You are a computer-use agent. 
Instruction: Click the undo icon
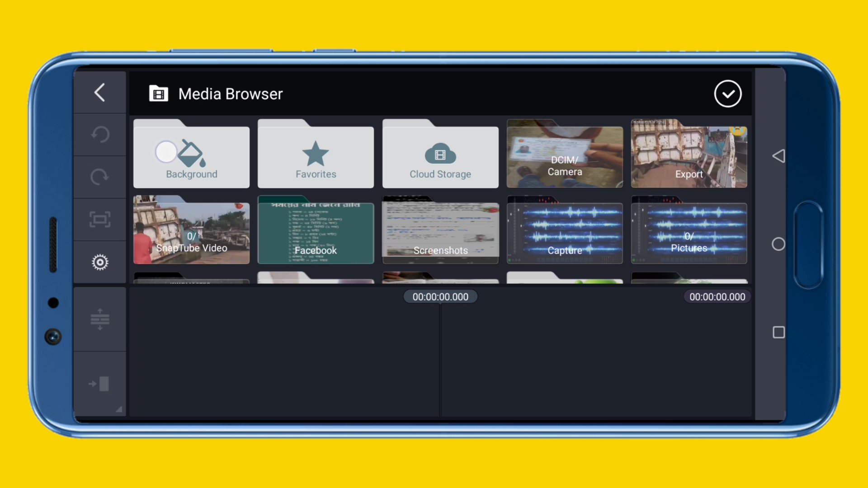99,134
